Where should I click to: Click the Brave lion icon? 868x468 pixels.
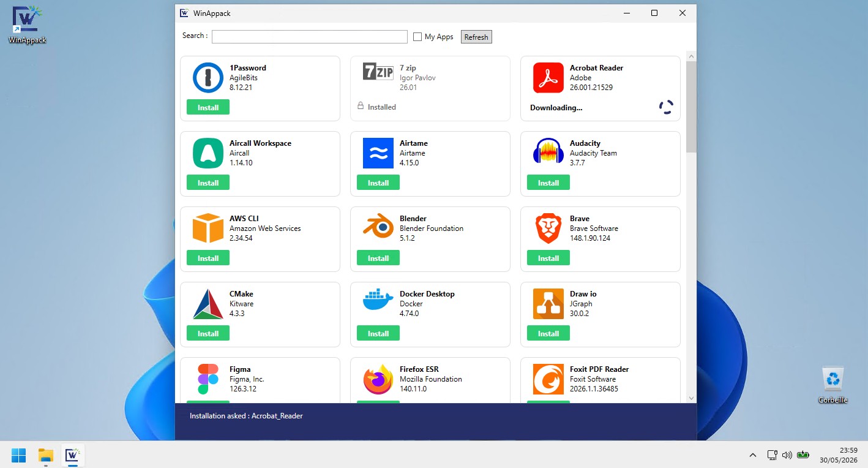click(548, 228)
